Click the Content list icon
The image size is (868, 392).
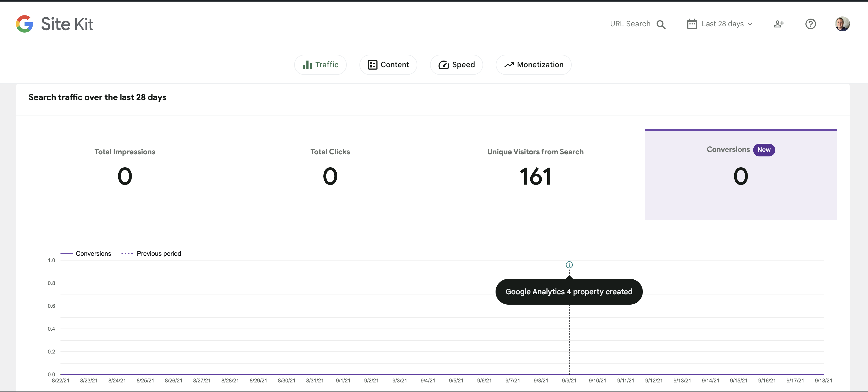(x=373, y=65)
